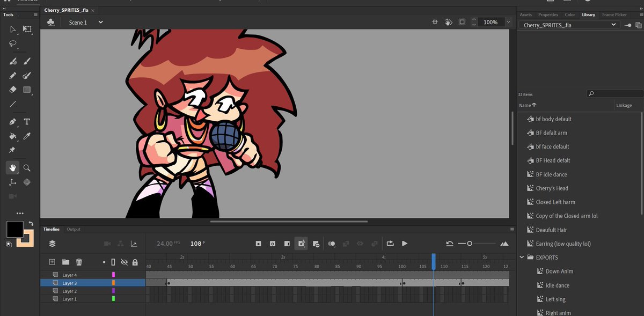This screenshot has height=316, width=644.
Task: Select the Fluid Brush tool
Action: (13, 62)
